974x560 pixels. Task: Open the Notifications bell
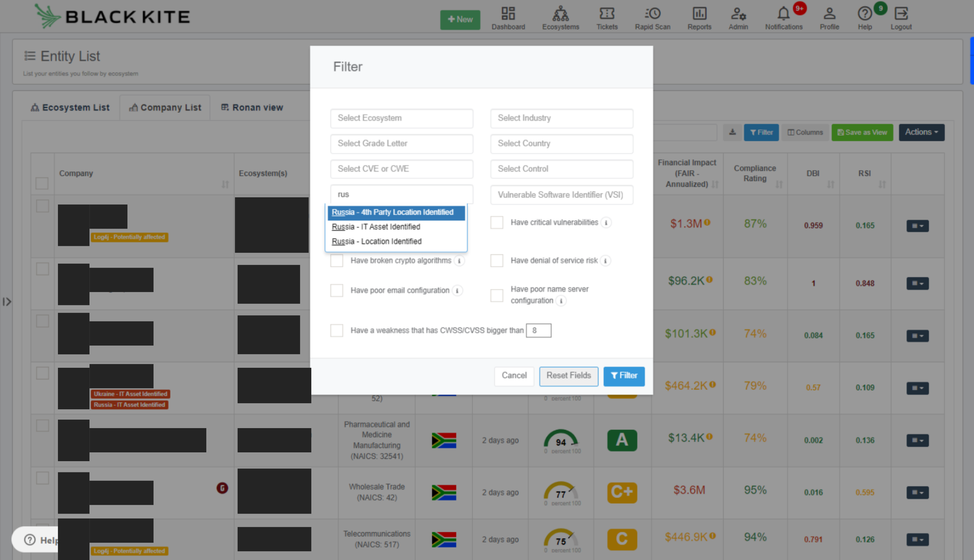(x=784, y=18)
